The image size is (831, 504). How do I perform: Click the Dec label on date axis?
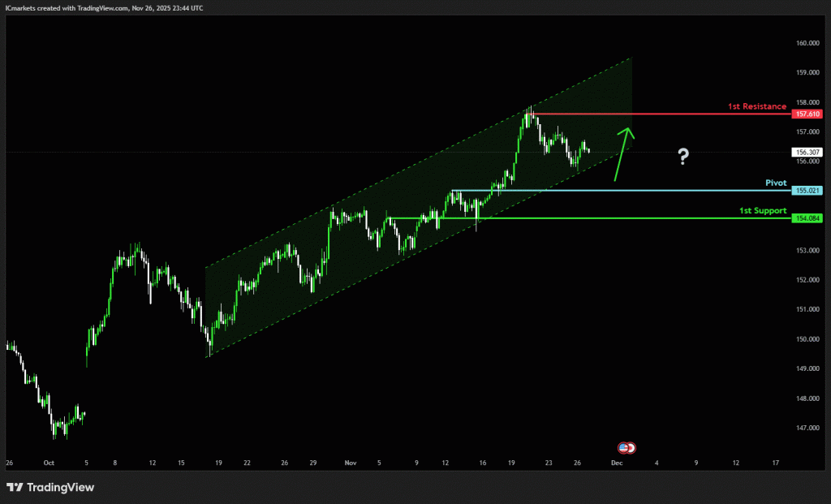[616, 463]
